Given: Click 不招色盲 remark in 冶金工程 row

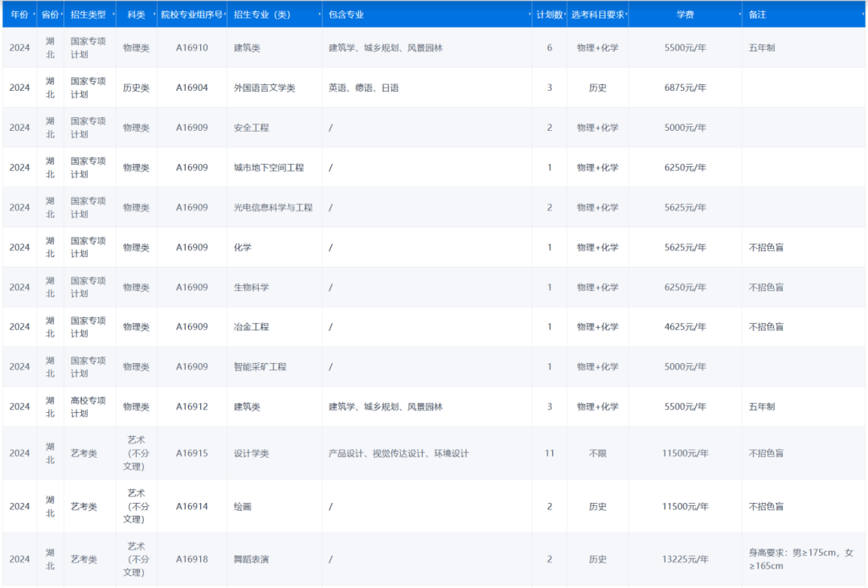Looking at the screenshot, I should click(766, 327).
